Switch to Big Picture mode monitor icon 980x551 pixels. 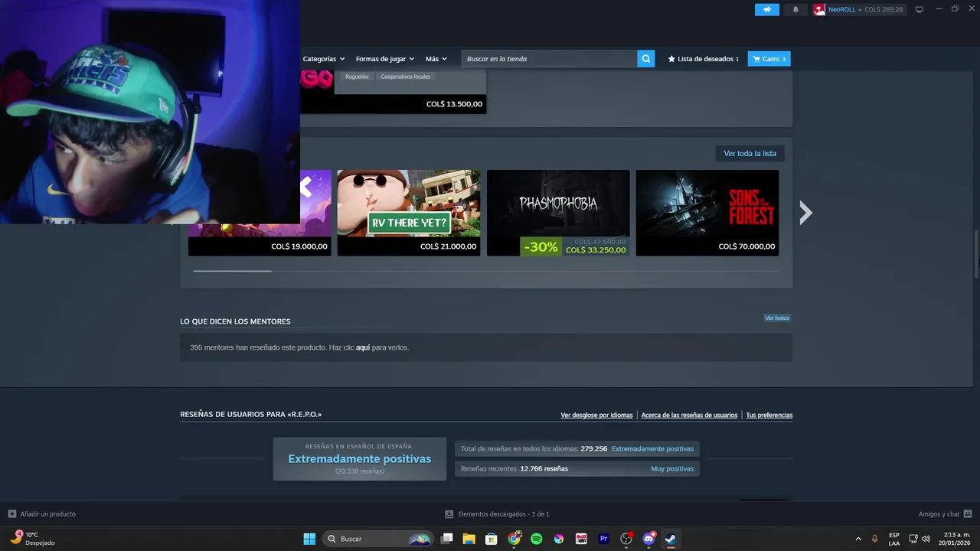[920, 9]
